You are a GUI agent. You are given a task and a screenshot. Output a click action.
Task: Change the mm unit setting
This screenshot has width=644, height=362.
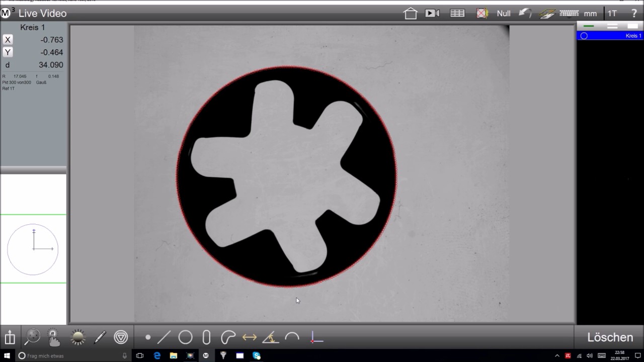[590, 14]
